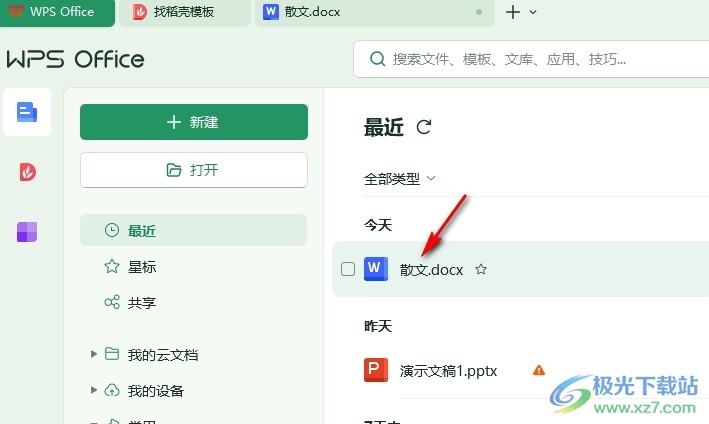Click the warning icon beside 演示文稿1.pptx
Screen dimensions: 709x424
[539, 370]
